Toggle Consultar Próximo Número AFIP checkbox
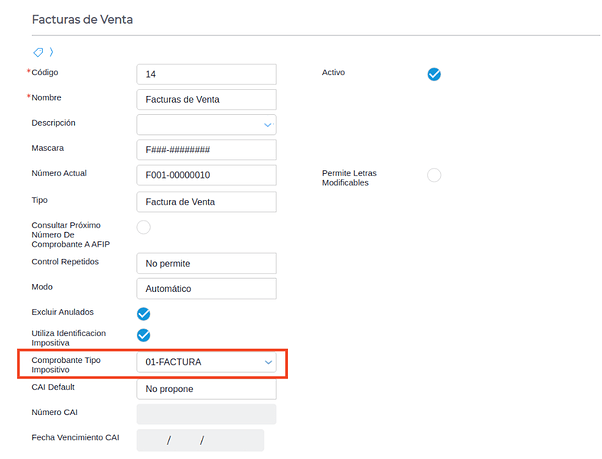602x459 pixels. (143, 227)
